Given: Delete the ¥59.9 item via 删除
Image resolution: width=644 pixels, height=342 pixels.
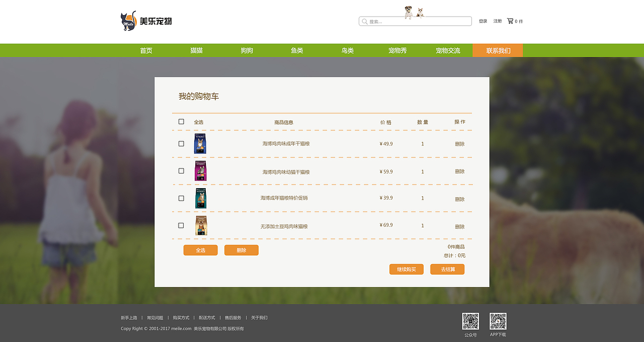Looking at the screenshot, I should pos(460,172).
